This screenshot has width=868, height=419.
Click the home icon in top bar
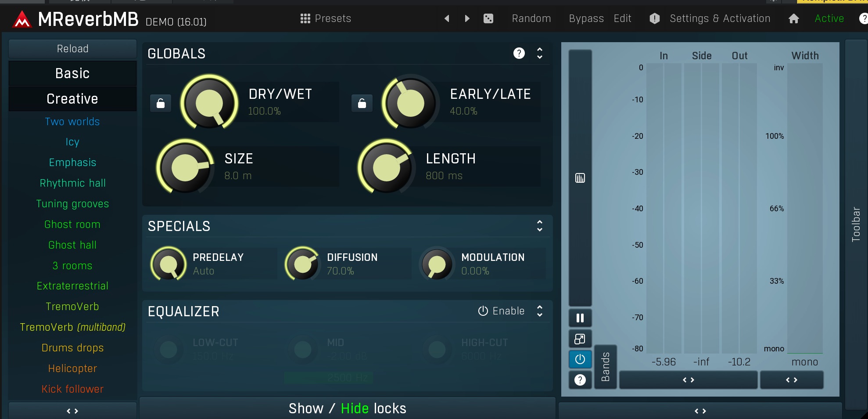coord(793,18)
